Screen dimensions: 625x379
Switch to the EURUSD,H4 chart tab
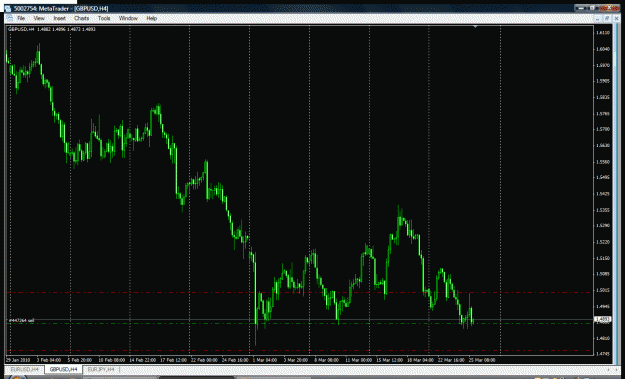coord(24,369)
